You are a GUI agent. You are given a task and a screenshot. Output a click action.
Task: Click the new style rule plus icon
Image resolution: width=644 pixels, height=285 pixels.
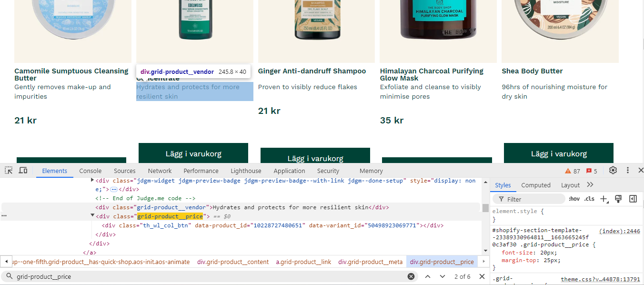point(604,199)
